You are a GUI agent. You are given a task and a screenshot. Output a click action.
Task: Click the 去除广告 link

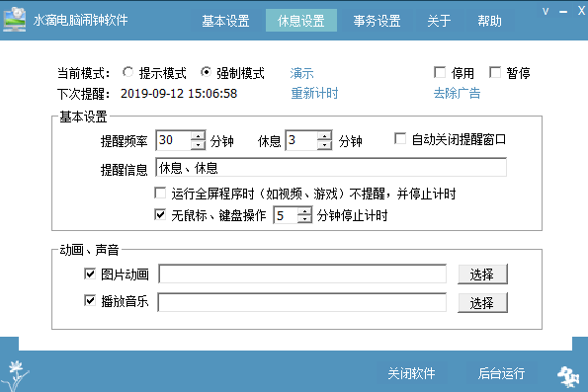pyautogui.click(x=458, y=94)
